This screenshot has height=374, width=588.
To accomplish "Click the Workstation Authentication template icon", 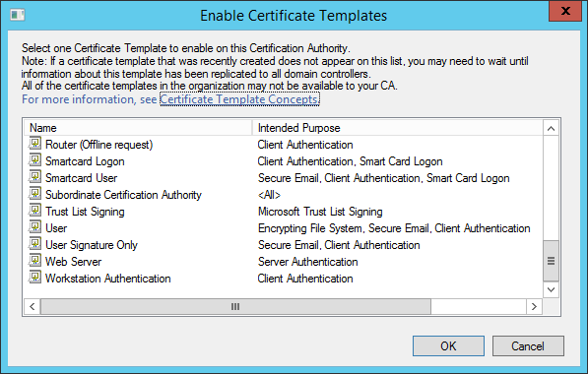I will [x=34, y=278].
